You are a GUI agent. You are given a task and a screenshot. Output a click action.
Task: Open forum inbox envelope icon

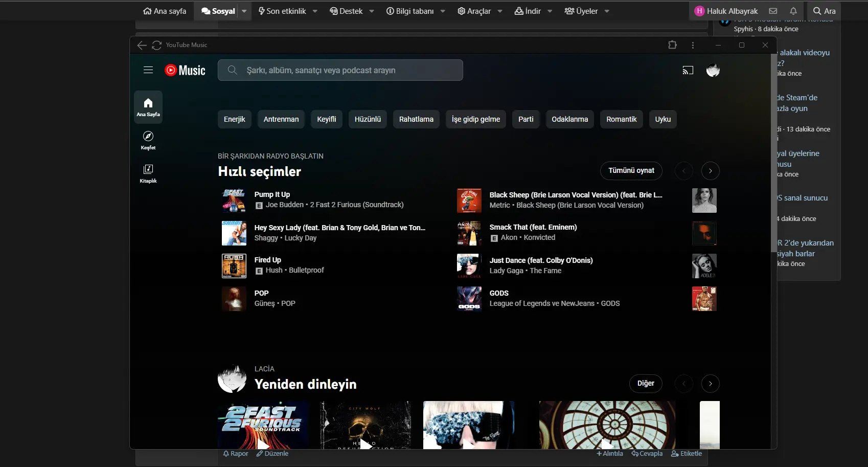773,11
